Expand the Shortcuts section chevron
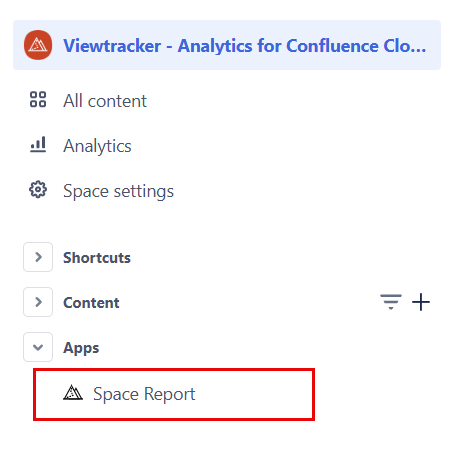Image resolution: width=473 pixels, height=450 pixels. (38, 257)
